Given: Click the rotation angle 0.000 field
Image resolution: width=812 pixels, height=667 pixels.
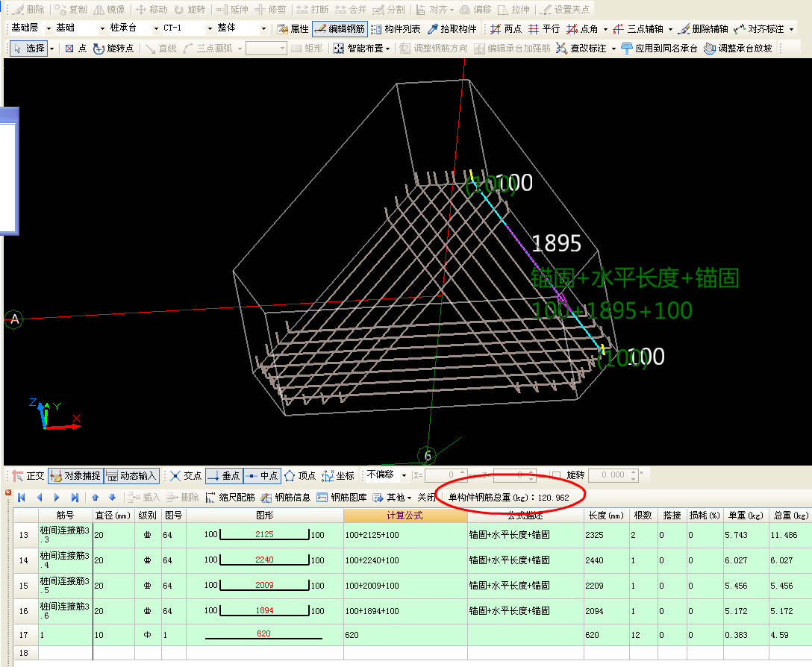Looking at the screenshot, I should click(x=613, y=475).
